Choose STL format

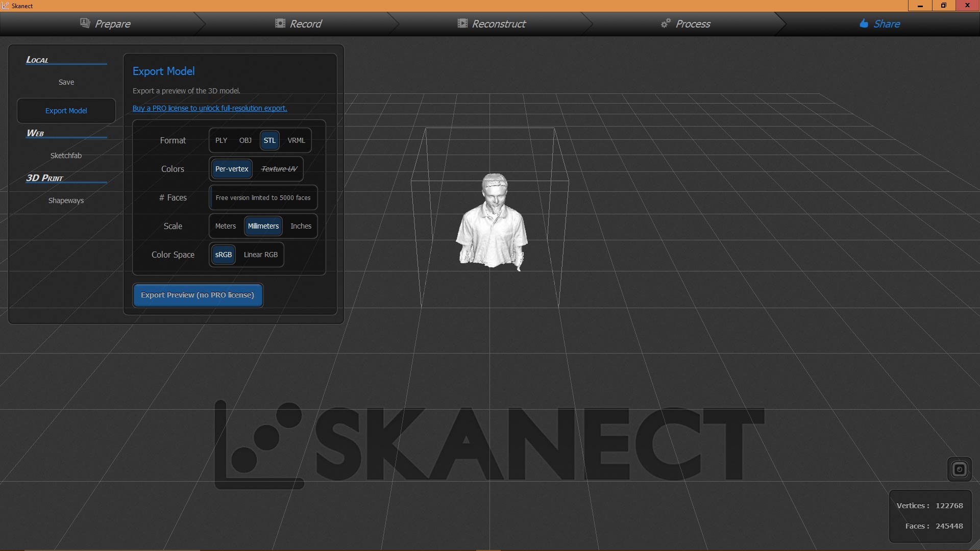[269, 140]
